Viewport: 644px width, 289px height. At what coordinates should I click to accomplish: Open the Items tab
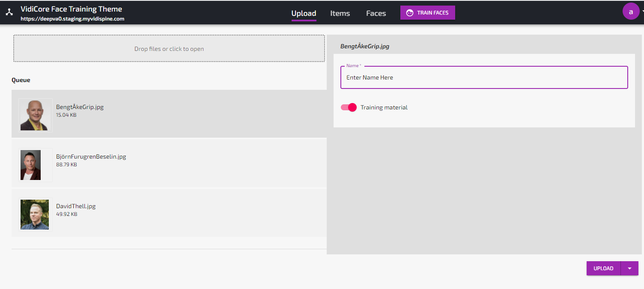click(x=340, y=13)
